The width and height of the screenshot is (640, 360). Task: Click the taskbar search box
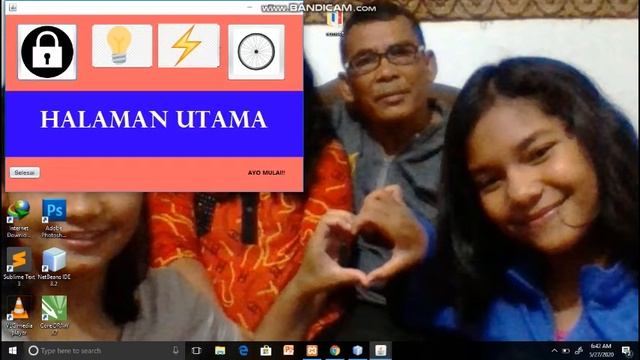coord(104,351)
